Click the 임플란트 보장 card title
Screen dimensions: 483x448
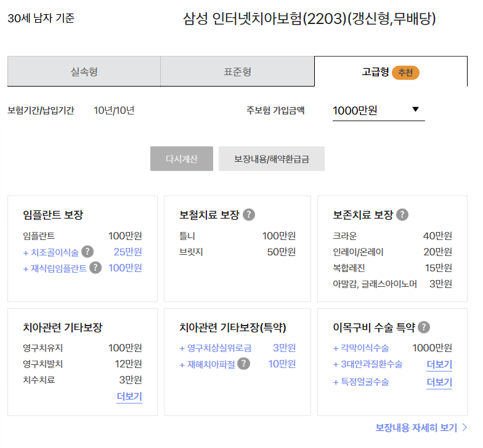pyautogui.click(x=53, y=214)
